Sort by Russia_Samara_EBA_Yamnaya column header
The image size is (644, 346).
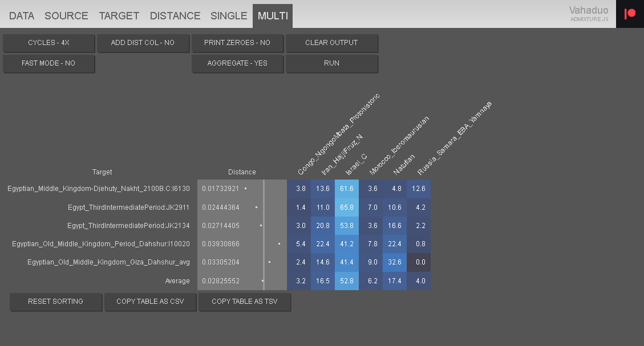(454, 139)
